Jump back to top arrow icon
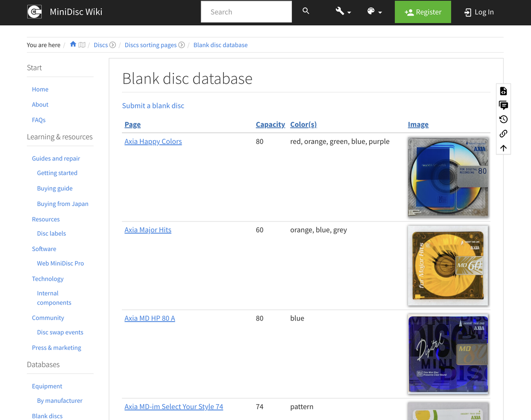Viewport: 531px width, 420px height. (x=503, y=148)
